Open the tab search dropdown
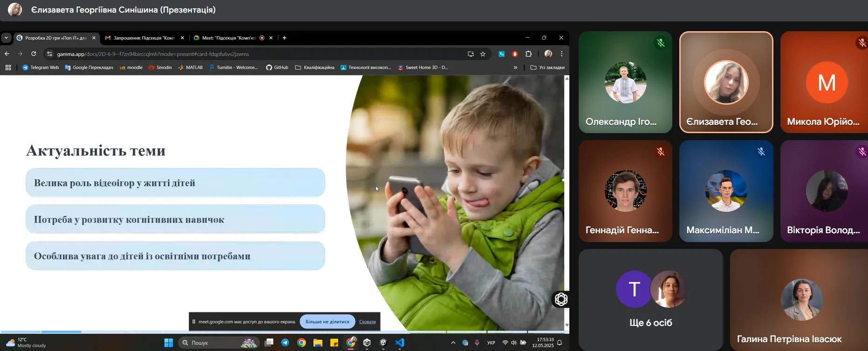This screenshot has width=868, height=351. [x=6, y=38]
